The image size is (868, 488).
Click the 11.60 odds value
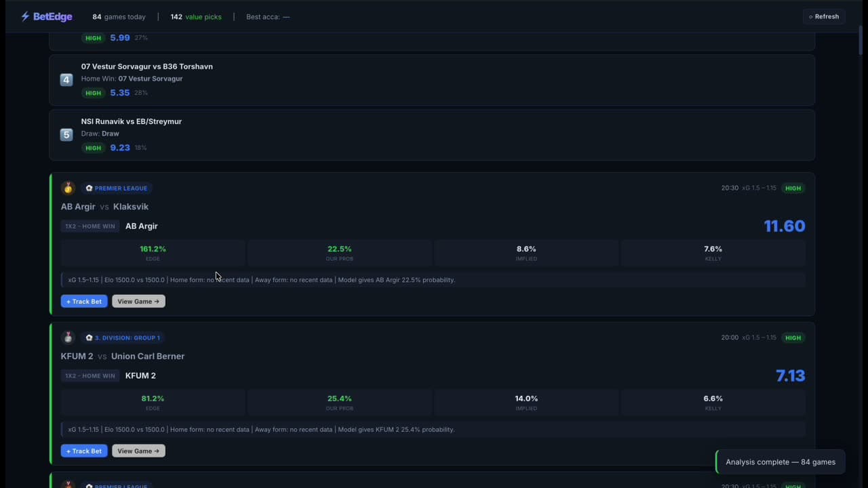point(785,226)
